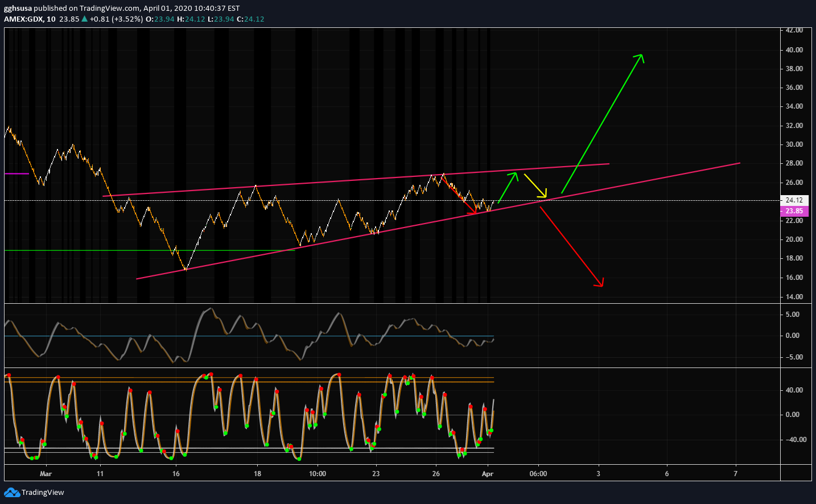Viewport: 816px width, 504px height.
Task: Click the 06:00 time label on axis
Action: [x=538, y=474]
